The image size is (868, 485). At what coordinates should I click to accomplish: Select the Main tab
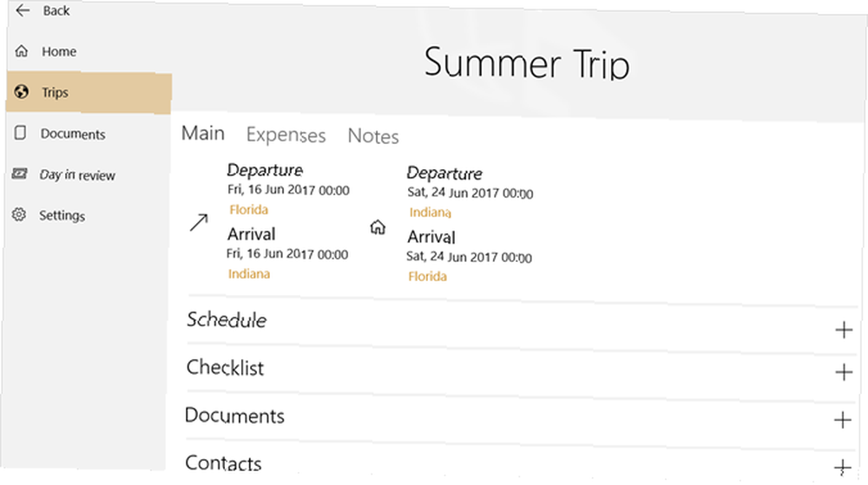[x=203, y=134]
